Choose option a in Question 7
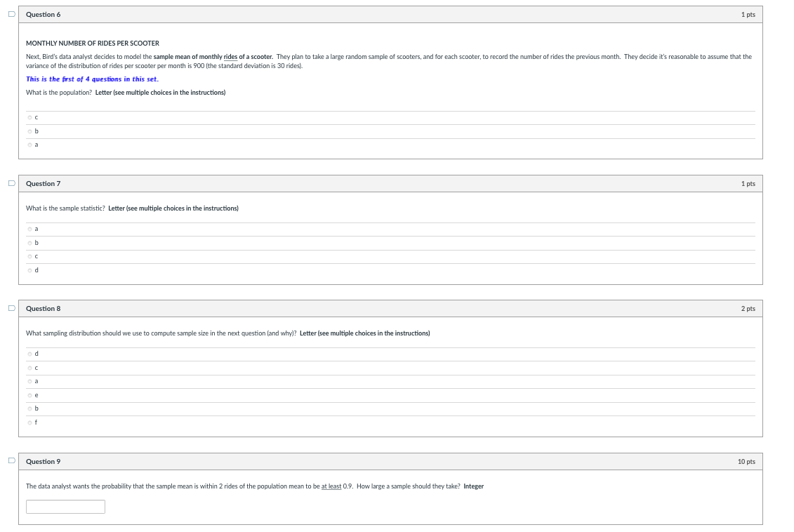Screen dimensions: 794x532 pyautogui.click(x=30, y=230)
